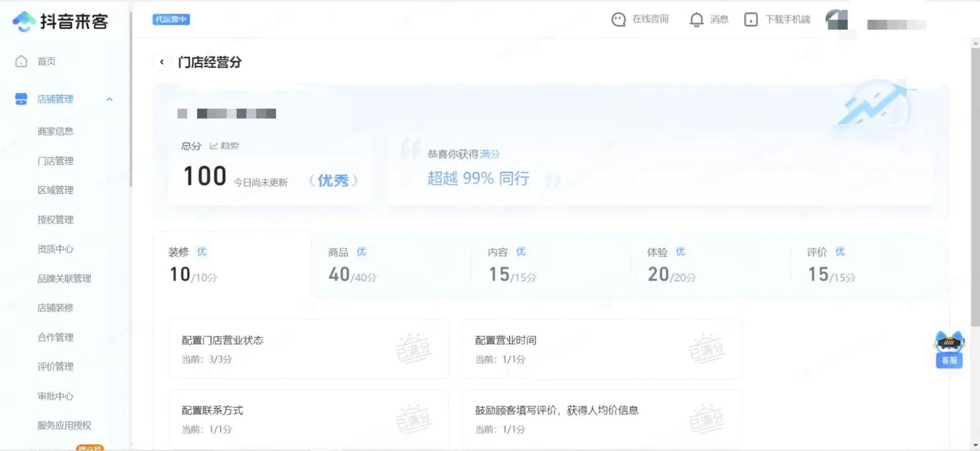
Task: Open 审批中心 in sidebar
Action: [55, 396]
